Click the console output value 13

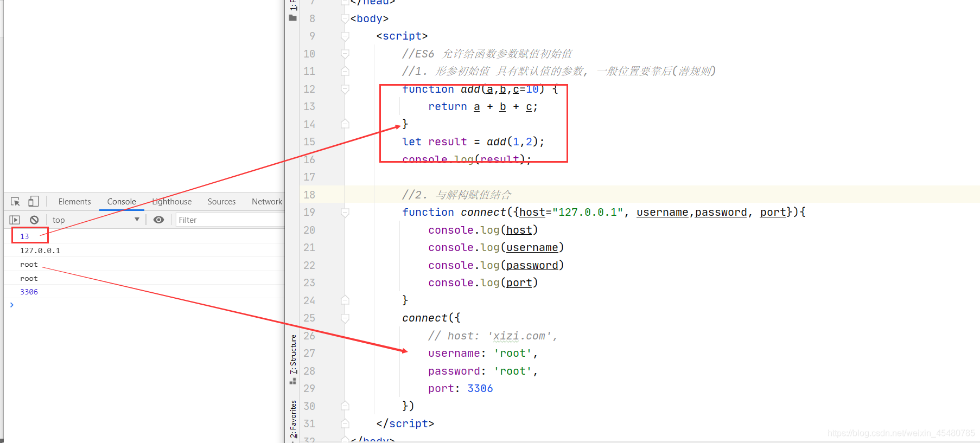(x=24, y=236)
